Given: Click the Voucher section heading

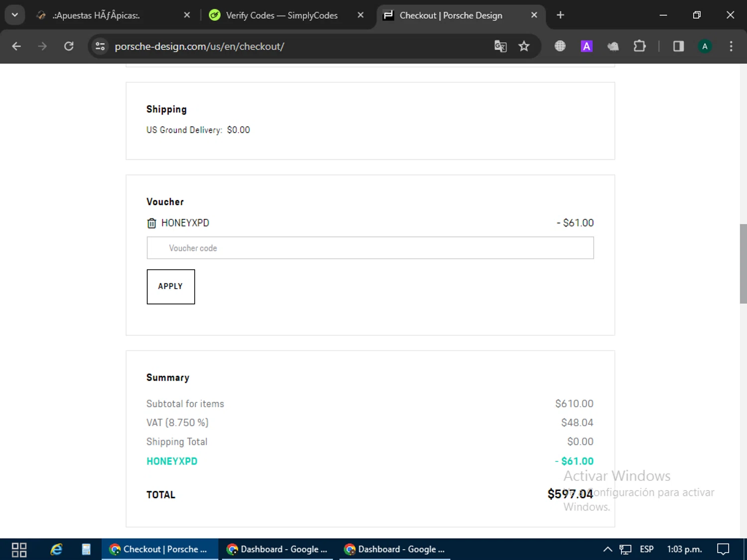Looking at the screenshot, I should coord(165,202).
